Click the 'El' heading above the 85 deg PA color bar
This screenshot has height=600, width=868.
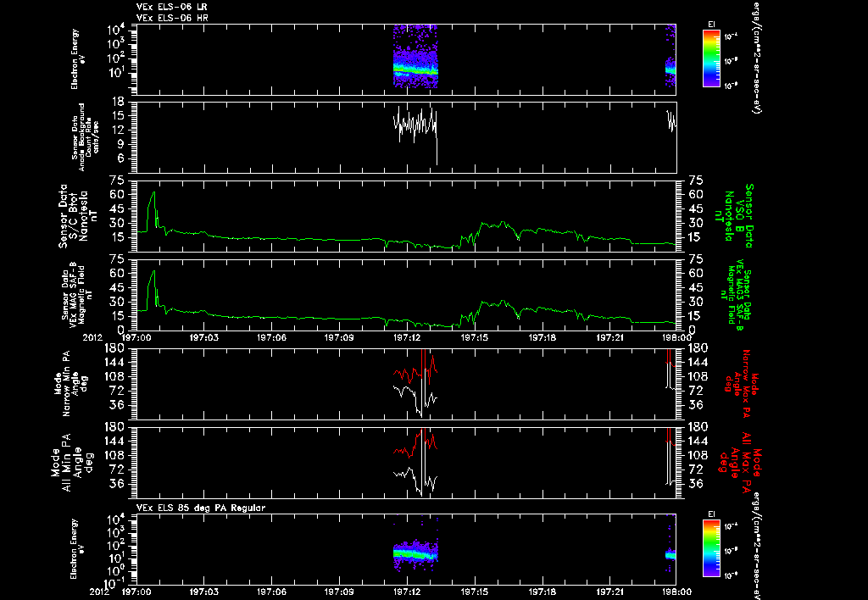(x=711, y=514)
